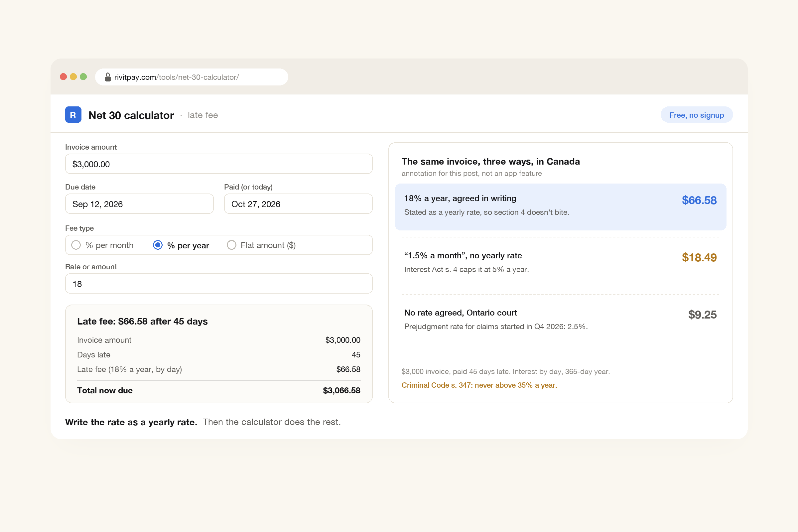Click "The same invoice, three ways, in Canada" heading
The image size is (798, 532).
[491, 162]
